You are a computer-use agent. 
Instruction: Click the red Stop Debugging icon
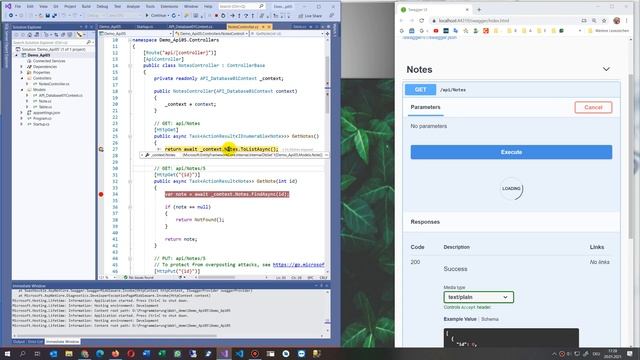point(216,16)
